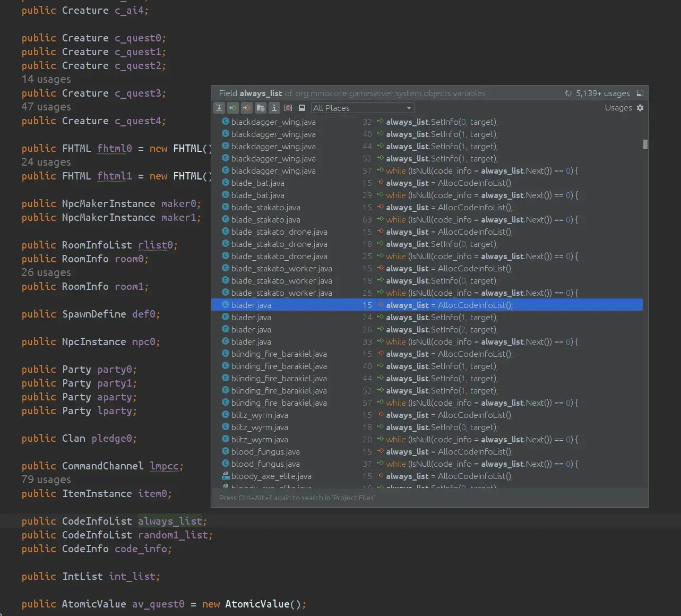Viewport: 681px width, 616px height.
Task: Click class icon of blade_stakato_drone.java line 25
Action: 226,255
